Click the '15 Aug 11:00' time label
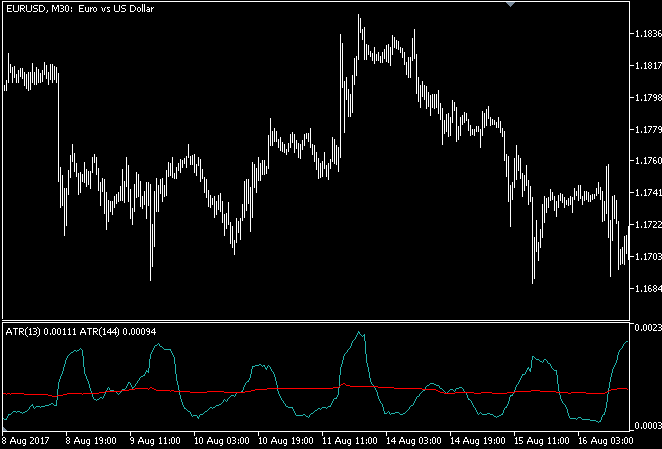The width and height of the screenshot is (662, 449). coord(542,441)
